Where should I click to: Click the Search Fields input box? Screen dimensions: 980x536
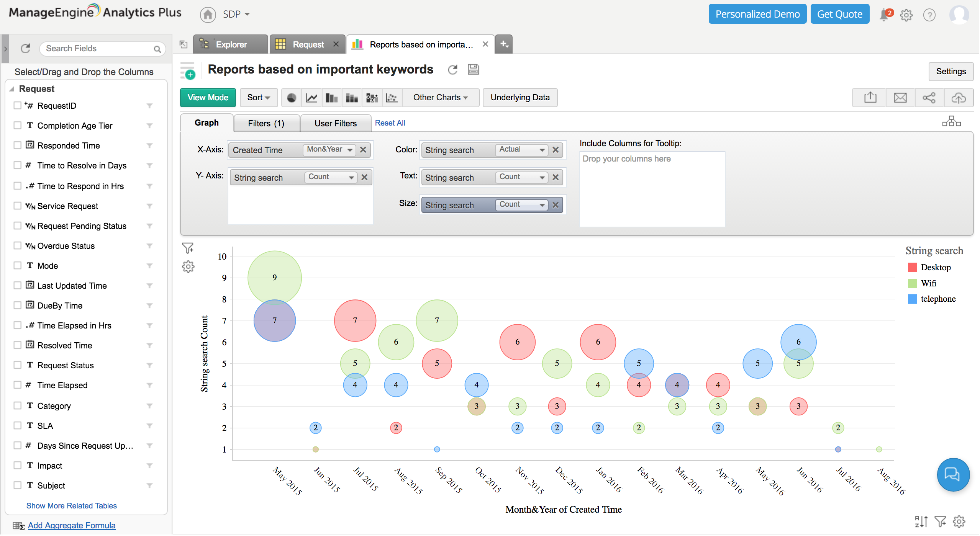[x=98, y=49]
